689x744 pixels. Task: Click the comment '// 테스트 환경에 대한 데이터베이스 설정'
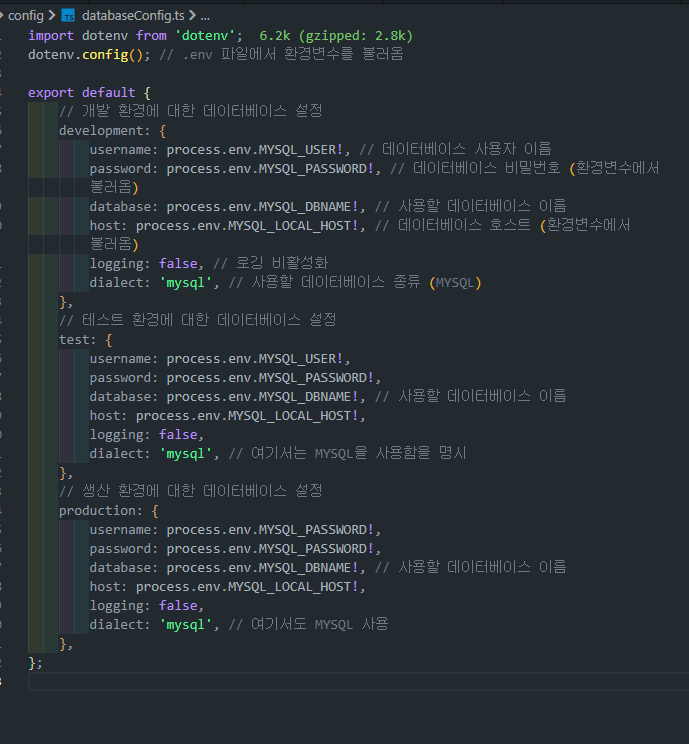tap(198, 320)
